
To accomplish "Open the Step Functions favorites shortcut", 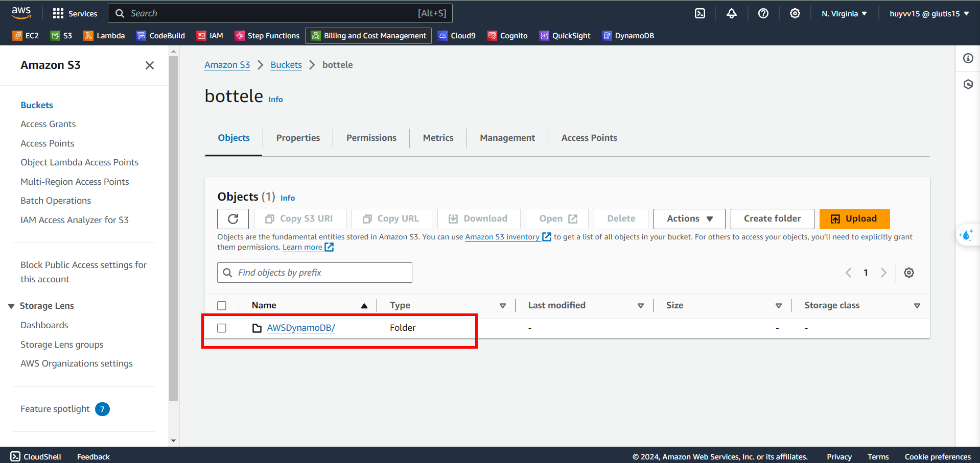I will pyautogui.click(x=267, y=36).
